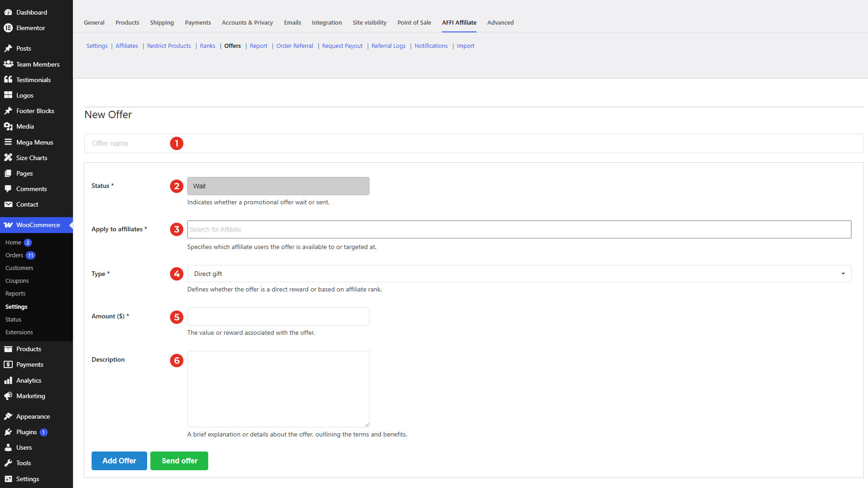Click the Posts pushpin icon
This screenshot has width=868, height=488.
pyautogui.click(x=8, y=48)
